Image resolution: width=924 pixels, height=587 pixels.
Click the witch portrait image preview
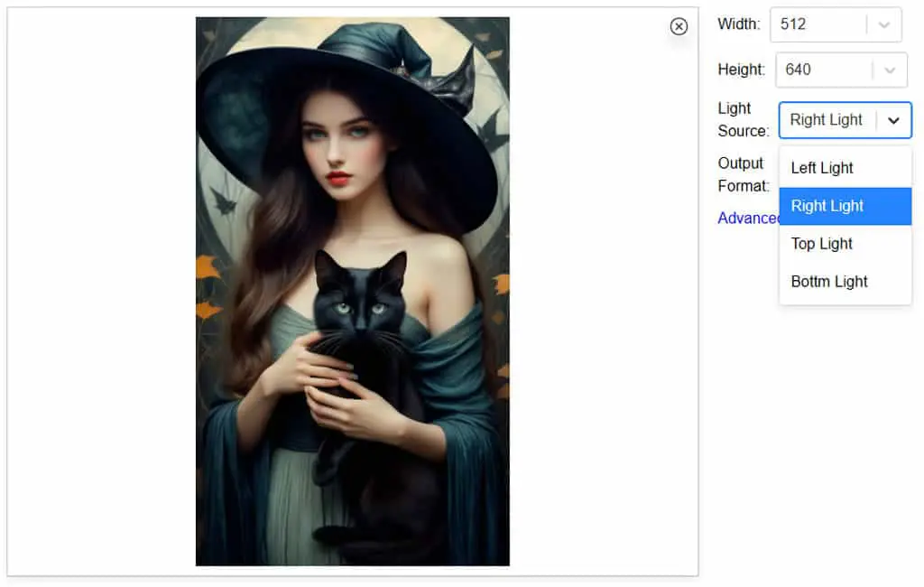tap(353, 292)
